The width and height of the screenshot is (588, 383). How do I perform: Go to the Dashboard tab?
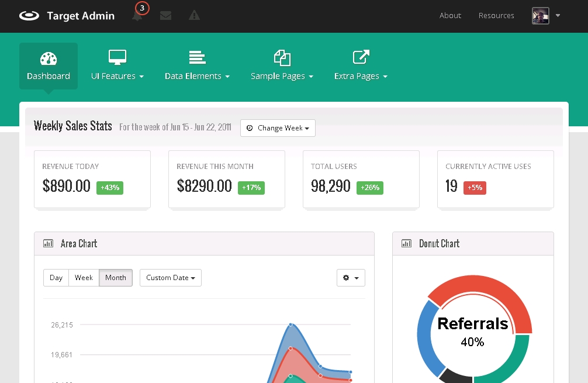[49, 65]
